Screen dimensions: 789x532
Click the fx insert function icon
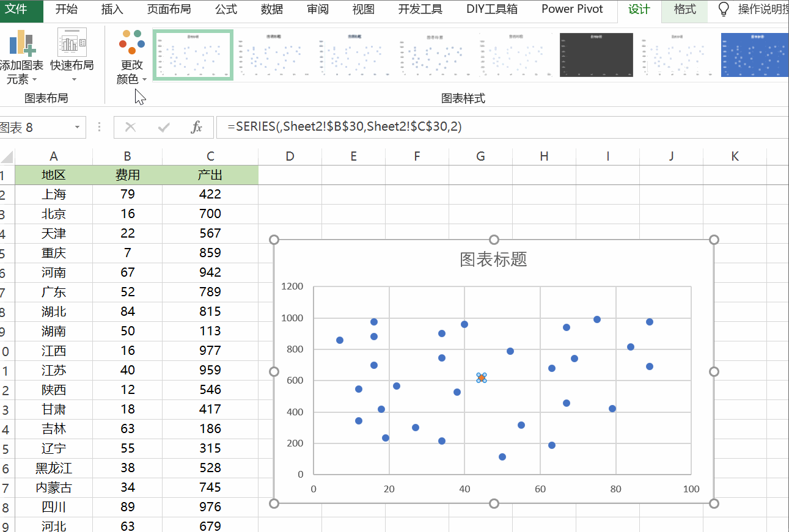tap(197, 127)
